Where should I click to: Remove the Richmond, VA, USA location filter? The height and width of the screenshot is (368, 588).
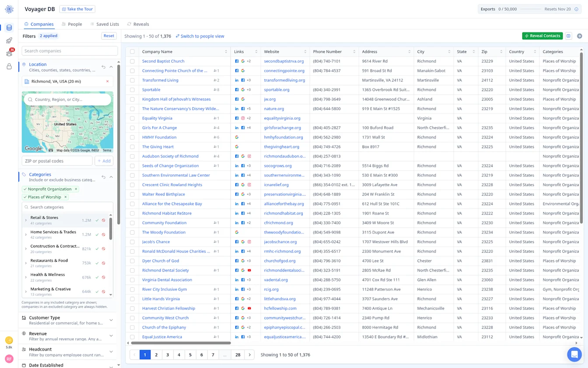click(108, 81)
